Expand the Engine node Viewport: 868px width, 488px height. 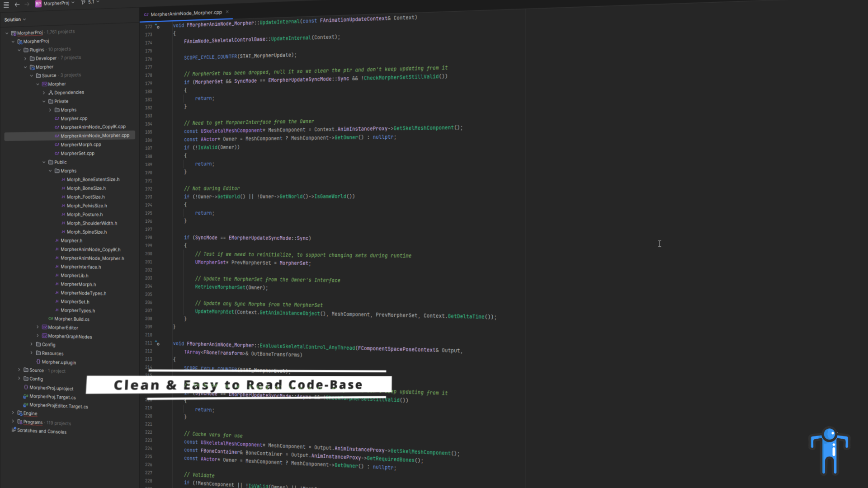(13, 413)
